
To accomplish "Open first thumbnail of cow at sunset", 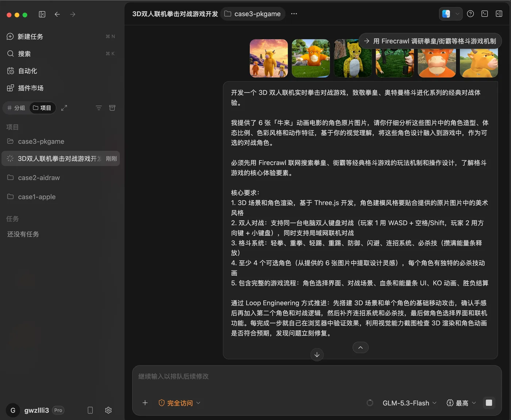I will coord(269,58).
